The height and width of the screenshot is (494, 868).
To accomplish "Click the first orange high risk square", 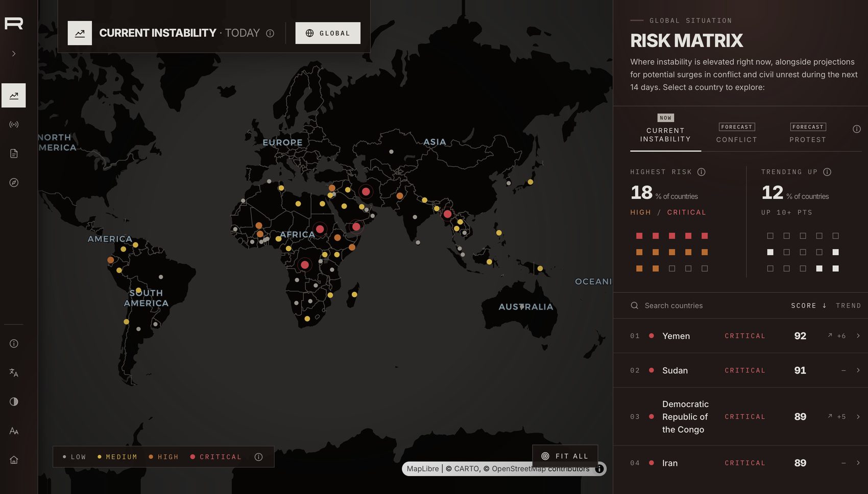I will 639,252.
